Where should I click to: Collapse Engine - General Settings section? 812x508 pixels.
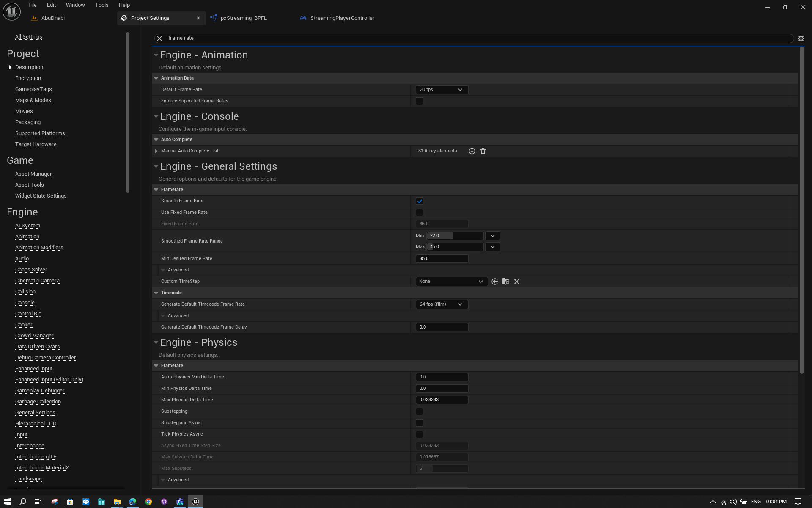coord(156,166)
